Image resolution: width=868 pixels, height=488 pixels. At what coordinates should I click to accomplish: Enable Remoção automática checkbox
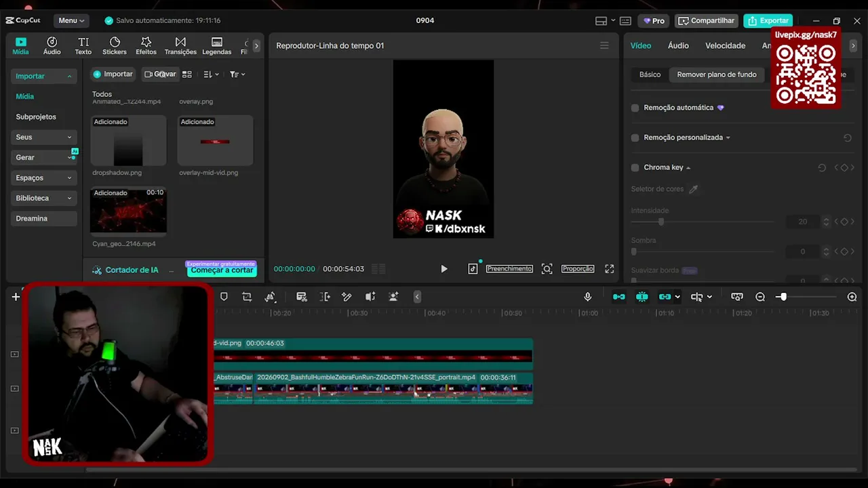[635, 108]
